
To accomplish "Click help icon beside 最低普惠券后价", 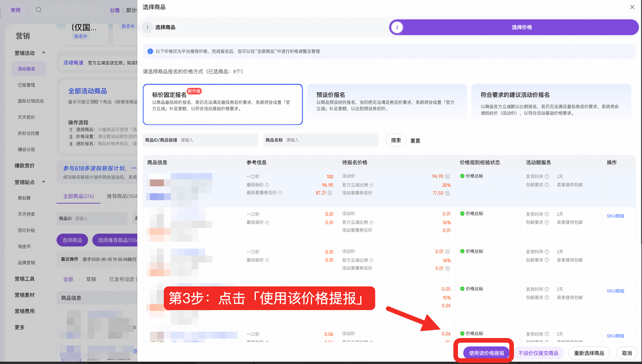I will pos(280,193).
